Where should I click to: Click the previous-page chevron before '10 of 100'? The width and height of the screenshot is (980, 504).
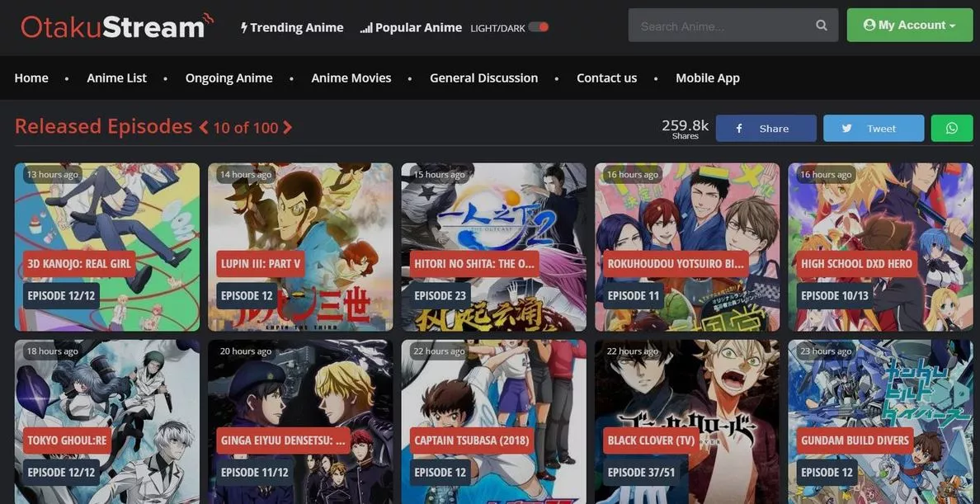tap(203, 128)
